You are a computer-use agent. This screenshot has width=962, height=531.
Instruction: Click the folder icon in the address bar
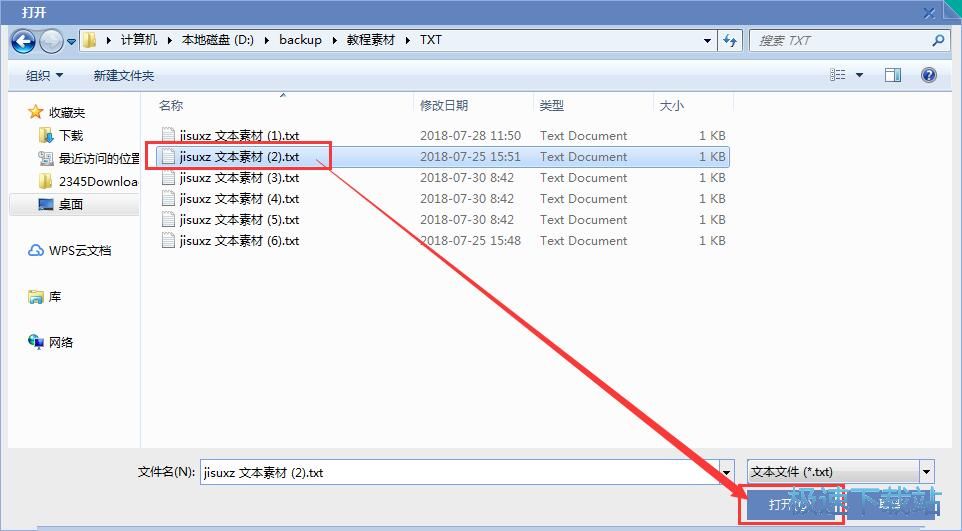point(90,41)
